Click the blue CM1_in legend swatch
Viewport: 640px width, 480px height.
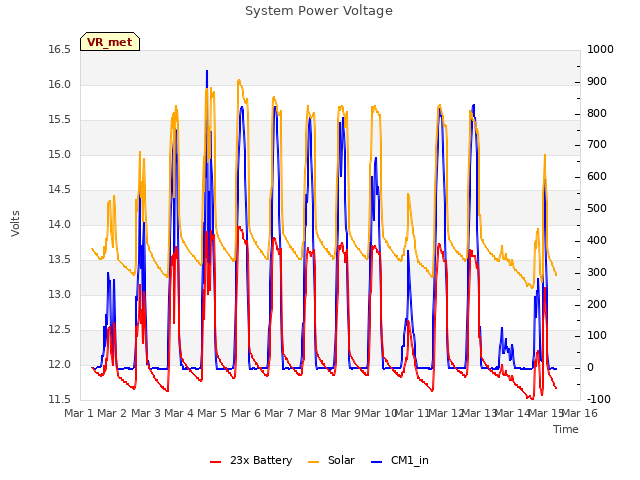(376, 462)
